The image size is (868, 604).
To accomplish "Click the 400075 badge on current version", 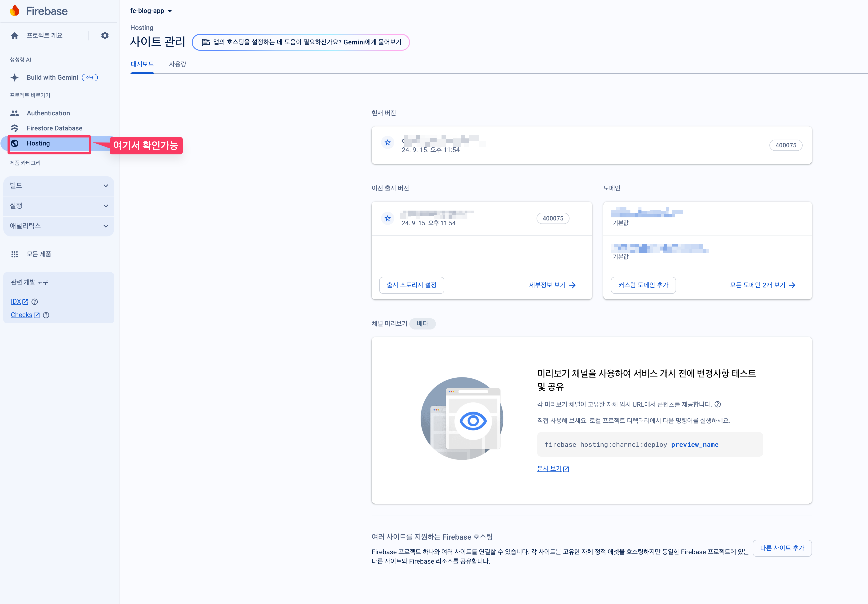I will pos(786,145).
